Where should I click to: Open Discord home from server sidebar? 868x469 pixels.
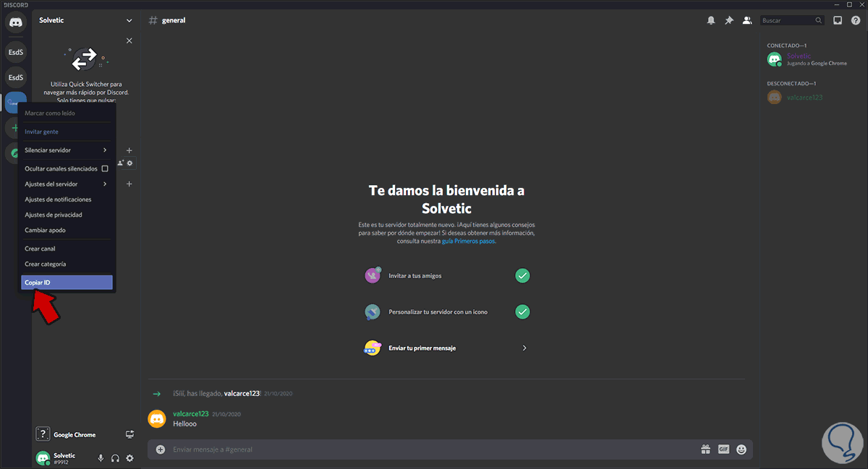pos(15,22)
